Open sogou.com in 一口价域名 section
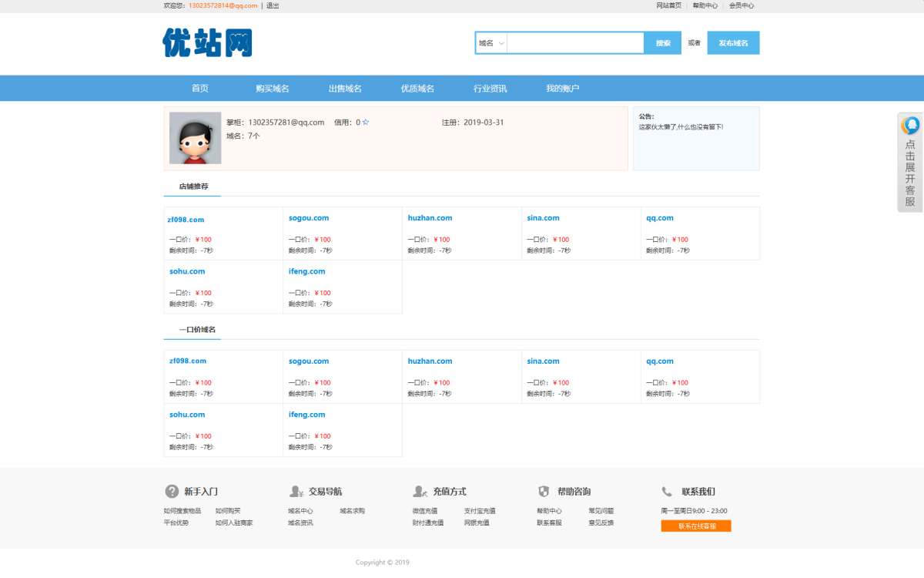Screen dimensions: 924x578 (309, 361)
